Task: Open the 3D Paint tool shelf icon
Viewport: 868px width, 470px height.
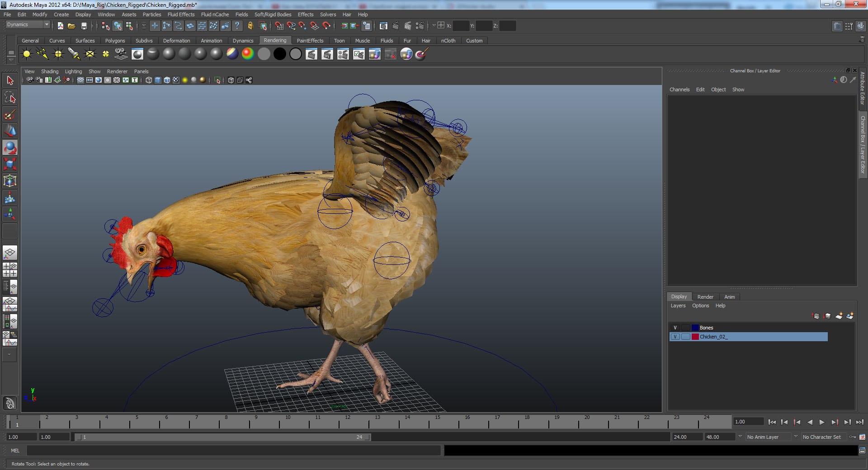Action: click(422, 54)
